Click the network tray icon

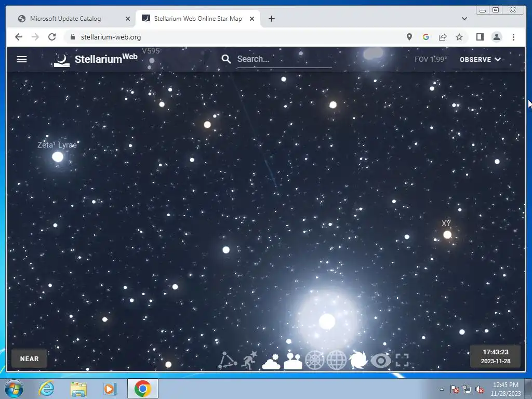pyautogui.click(x=467, y=389)
